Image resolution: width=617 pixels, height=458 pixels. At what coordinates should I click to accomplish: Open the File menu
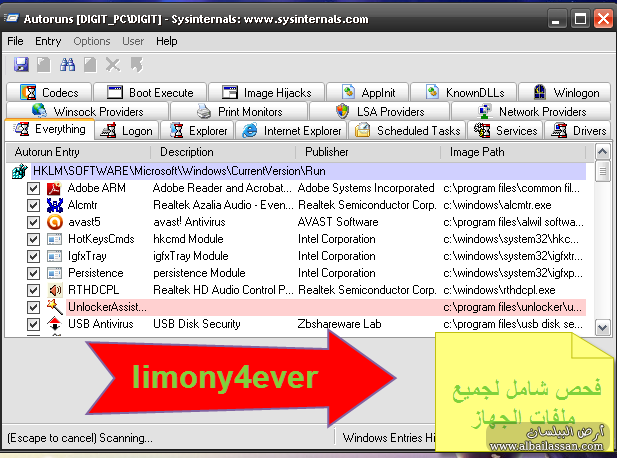pyautogui.click(x=15, y=41)
